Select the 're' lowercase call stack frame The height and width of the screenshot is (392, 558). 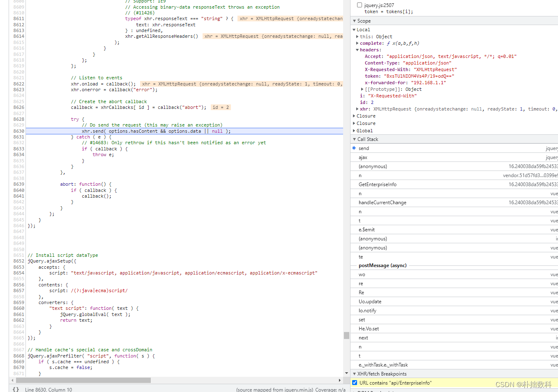pyautogui.click(x=454, y=284)
